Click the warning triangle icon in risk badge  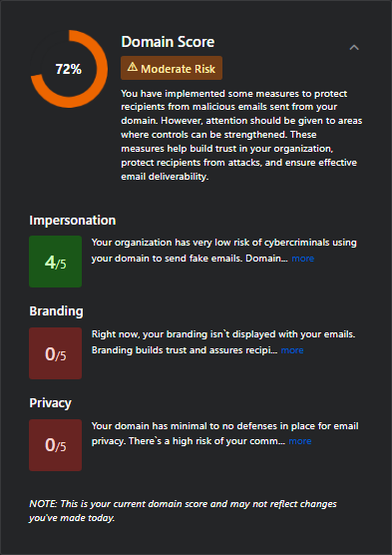[133, 67]
